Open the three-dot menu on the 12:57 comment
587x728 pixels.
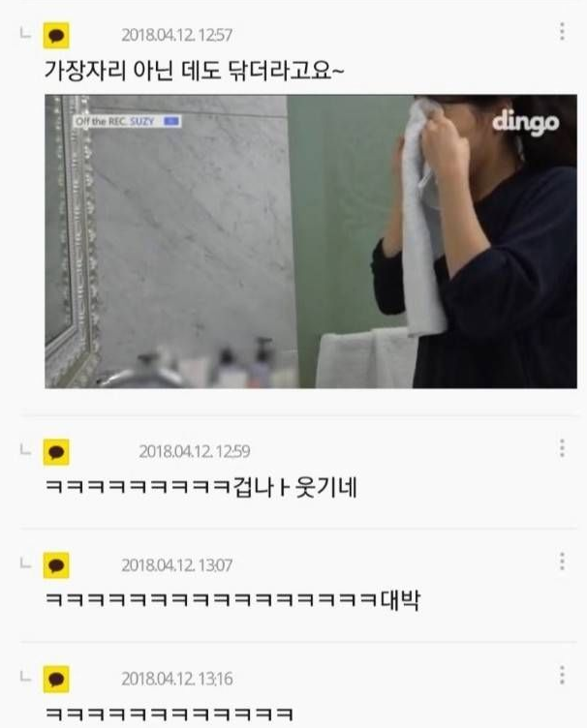(562, 31)
